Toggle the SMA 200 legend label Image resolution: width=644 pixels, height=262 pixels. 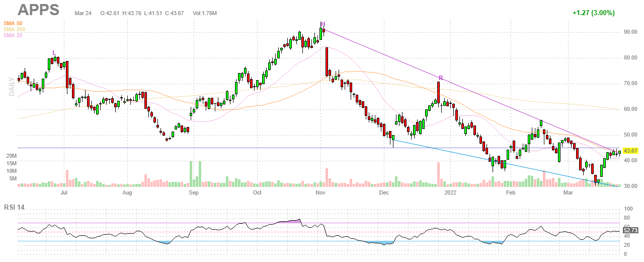point(14,29)
